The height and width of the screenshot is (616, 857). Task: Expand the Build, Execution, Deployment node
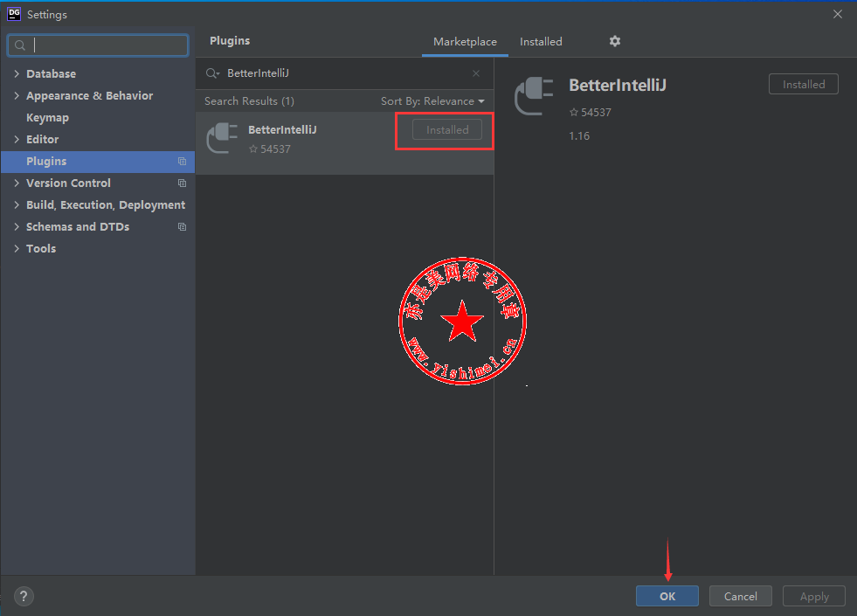17,205
